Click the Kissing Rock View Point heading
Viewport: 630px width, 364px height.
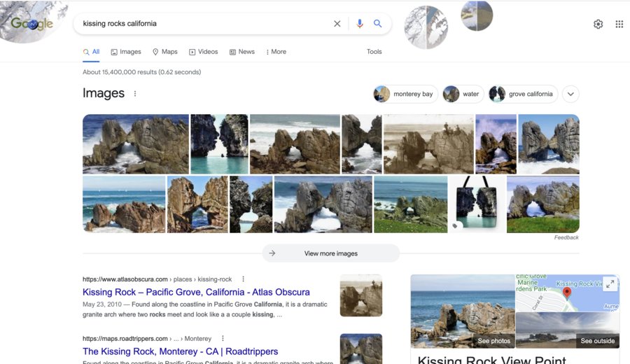point(492,360)
